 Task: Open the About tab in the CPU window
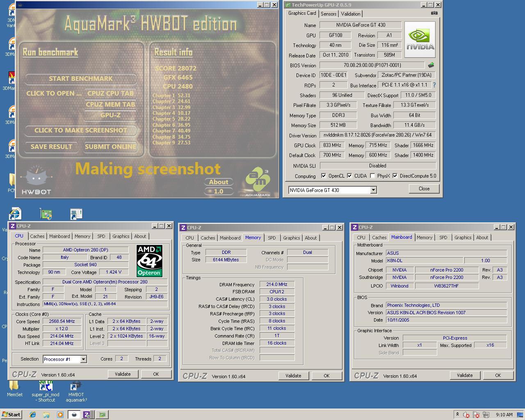tap(140, 236)
